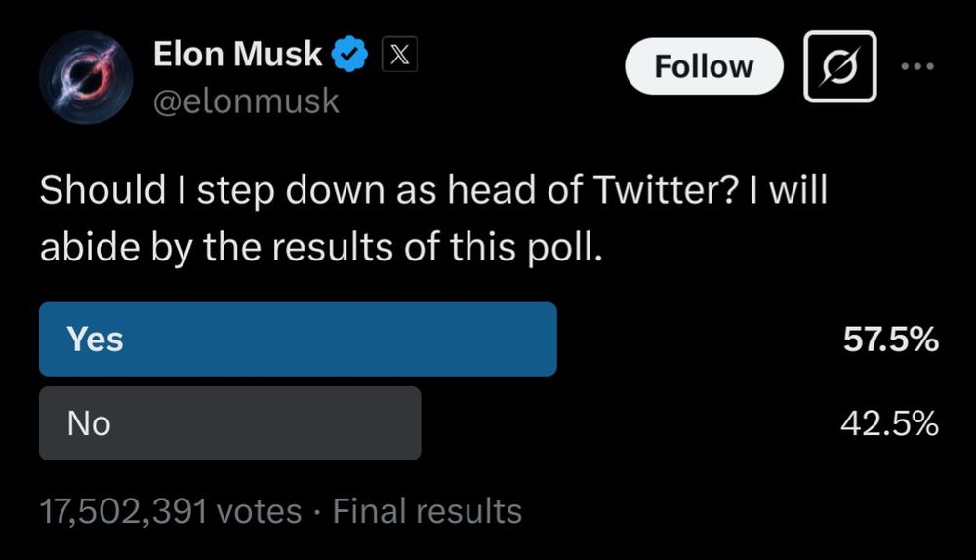The height and width of the screenshot is (560, 976).
Task: Open the Elon Musk display name link
Action: click(x=237, y=54)
